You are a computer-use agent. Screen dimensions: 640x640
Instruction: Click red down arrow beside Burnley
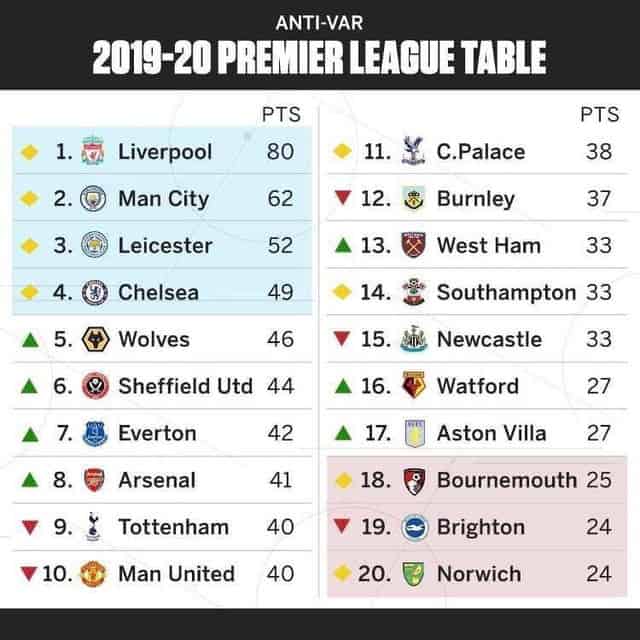pyautogui.click(x=342, y=198)
